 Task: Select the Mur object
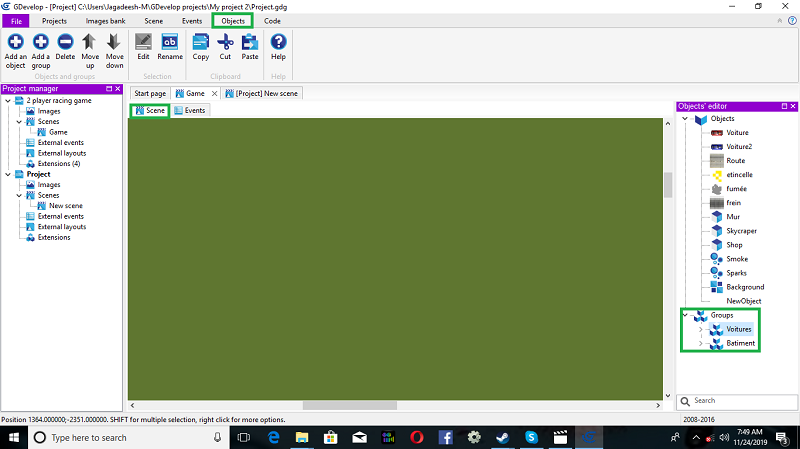(x=733, y=217)
